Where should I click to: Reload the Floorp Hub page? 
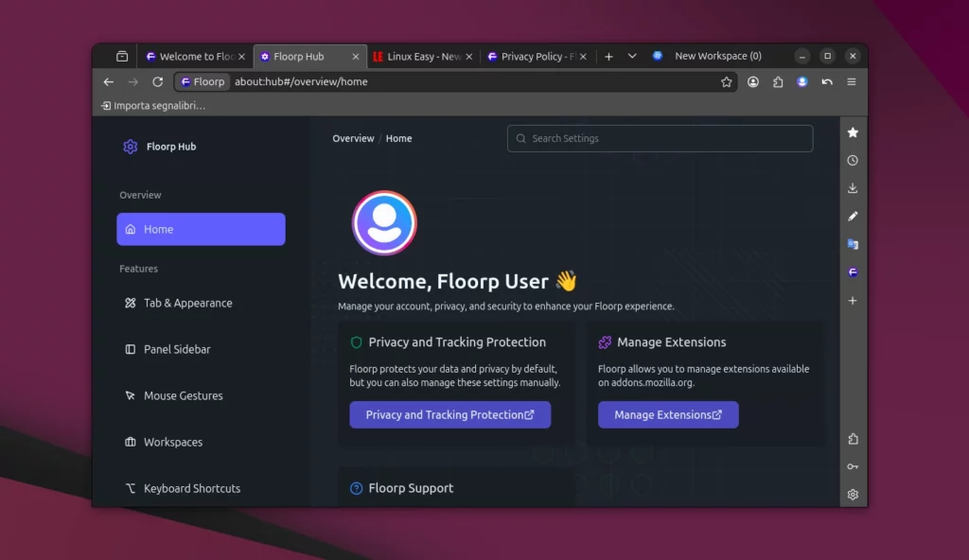pyautogui.click(x=157, y=81)
